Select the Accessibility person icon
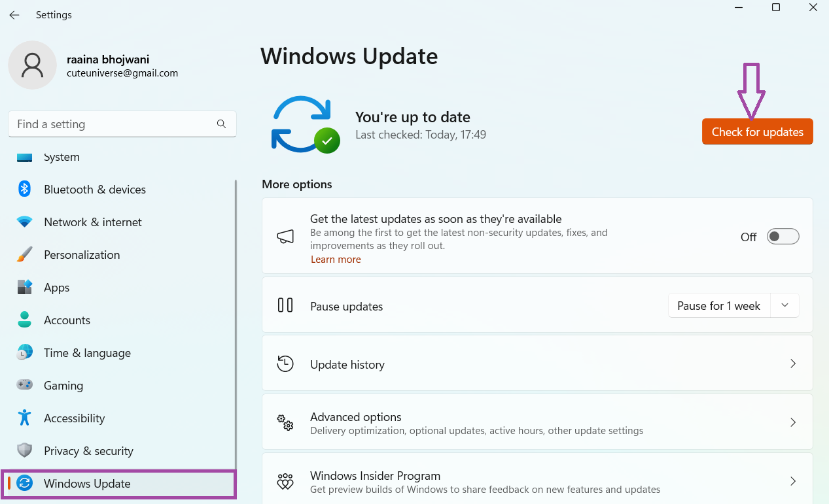This screenshot has width=829, height=504. pos(24,418)
